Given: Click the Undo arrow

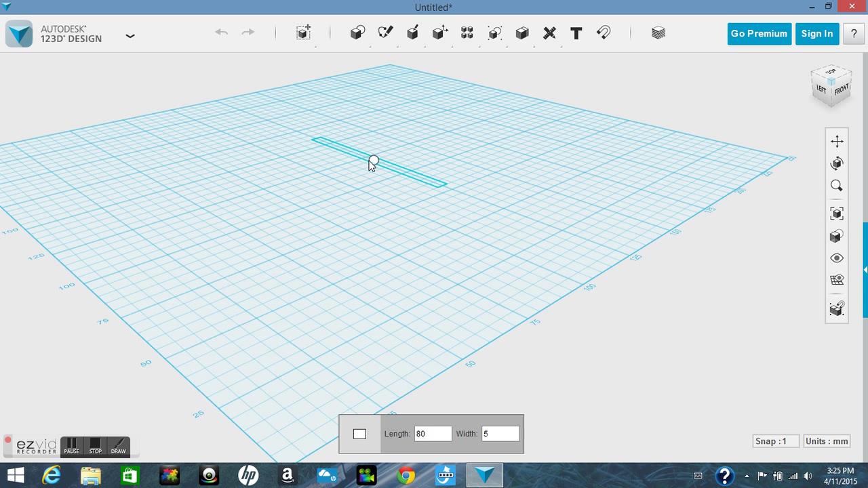Looking at the screenshot, I should (x=221, y=33).
